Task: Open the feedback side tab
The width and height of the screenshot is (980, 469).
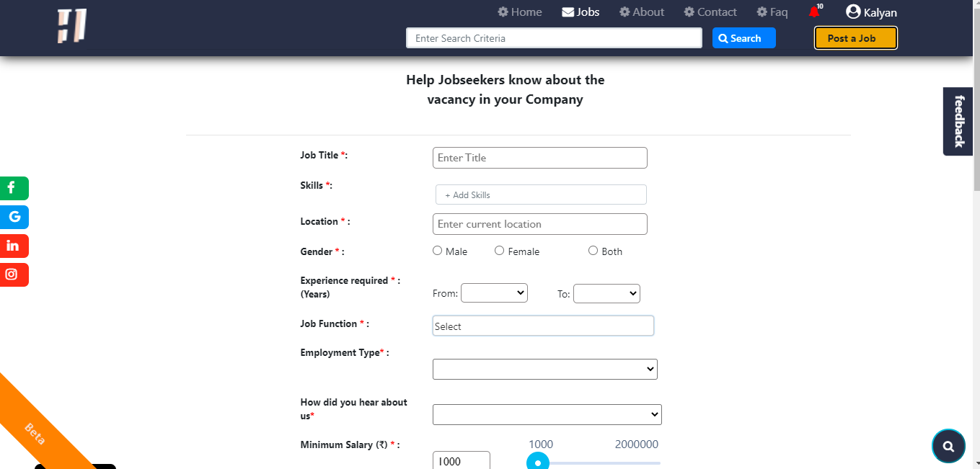Action: tap(959, 121)
